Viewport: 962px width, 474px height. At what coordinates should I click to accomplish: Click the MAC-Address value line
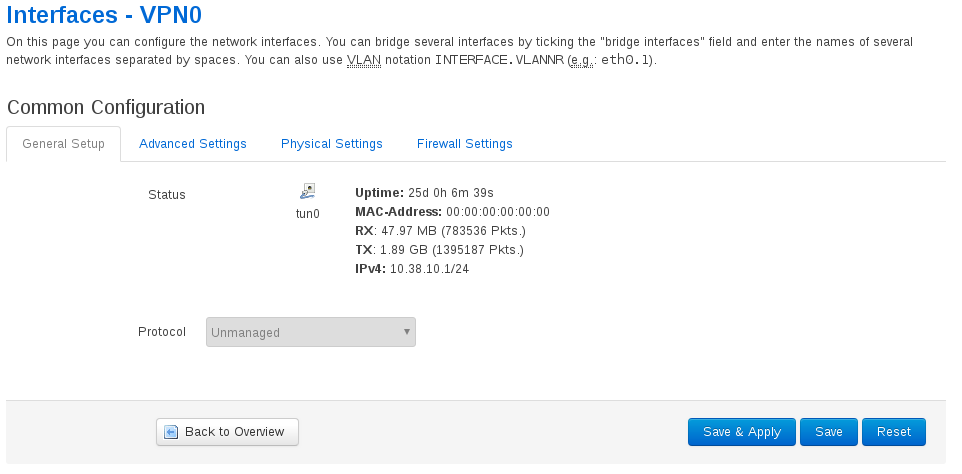click(x=452, y=212)
